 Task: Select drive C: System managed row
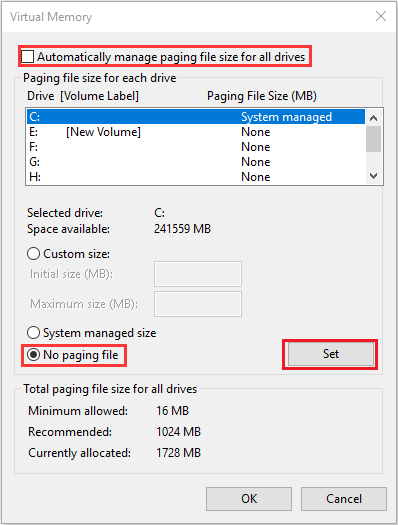pyautogui.click(x=195, y=117)
